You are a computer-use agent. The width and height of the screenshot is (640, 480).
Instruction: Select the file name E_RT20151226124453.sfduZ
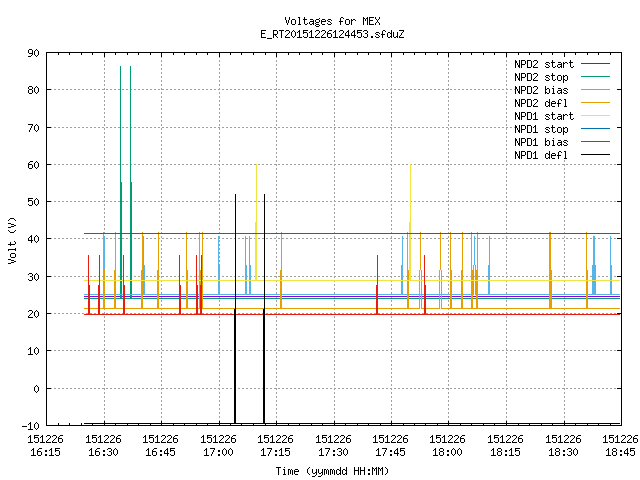332,34
